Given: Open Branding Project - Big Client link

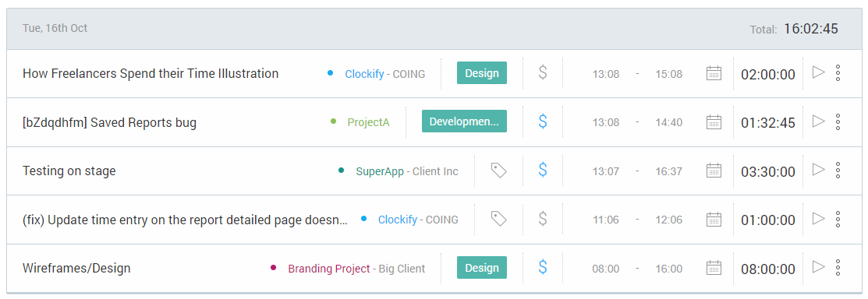Looking at the screenshot, I should [356, 269].
